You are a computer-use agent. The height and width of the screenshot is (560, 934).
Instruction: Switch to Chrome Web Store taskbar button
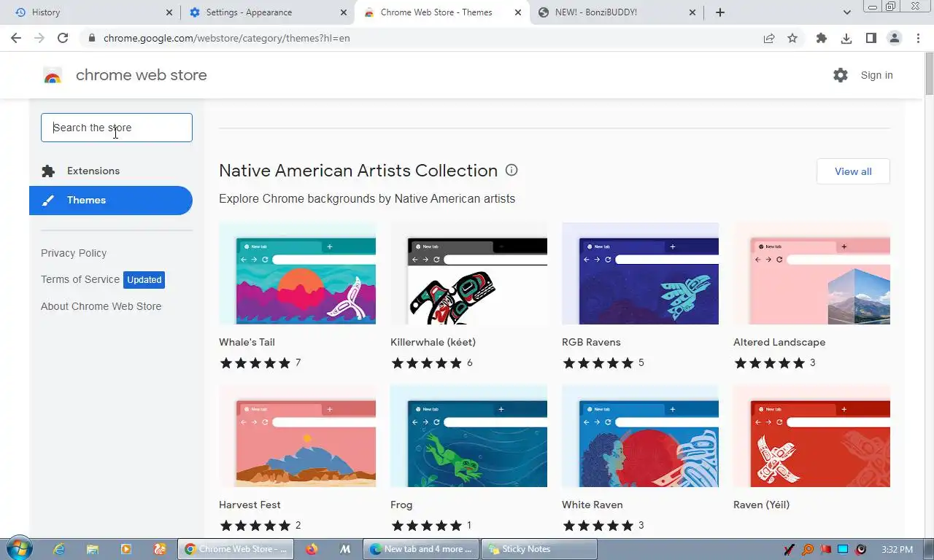tap(236, 549)
